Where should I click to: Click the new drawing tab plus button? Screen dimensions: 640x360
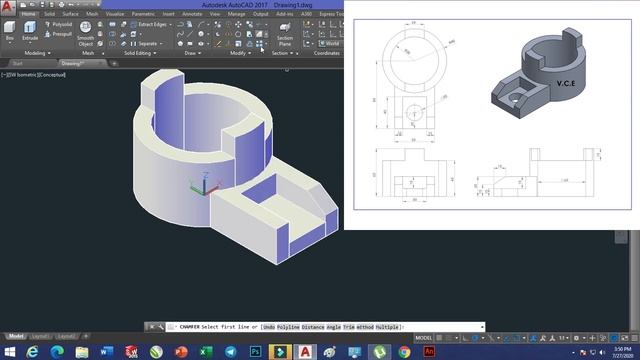tap(114, 63)
